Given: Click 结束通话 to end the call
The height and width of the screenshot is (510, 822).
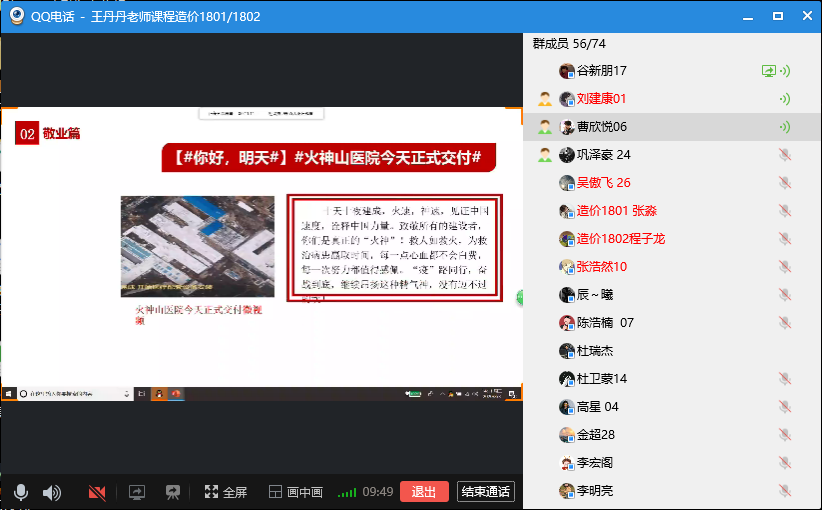Looking at the screenshot, I should [486, 492].
